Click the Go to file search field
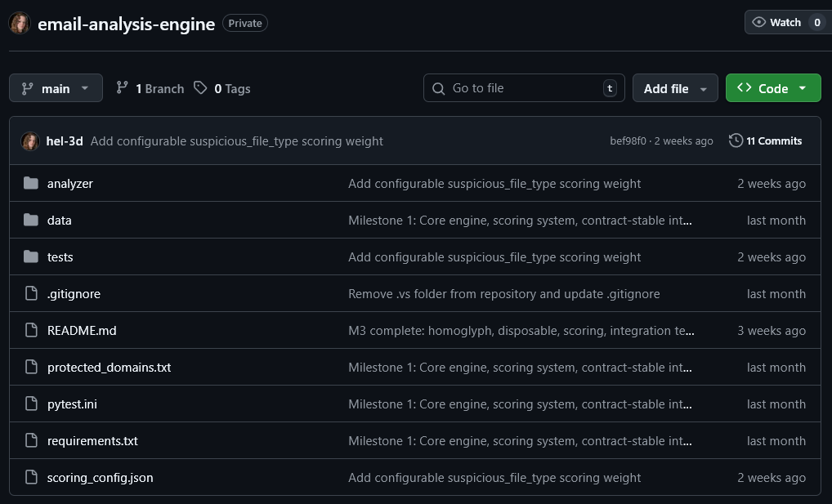The height and width of the screenshot is (504, 832). 523,87
